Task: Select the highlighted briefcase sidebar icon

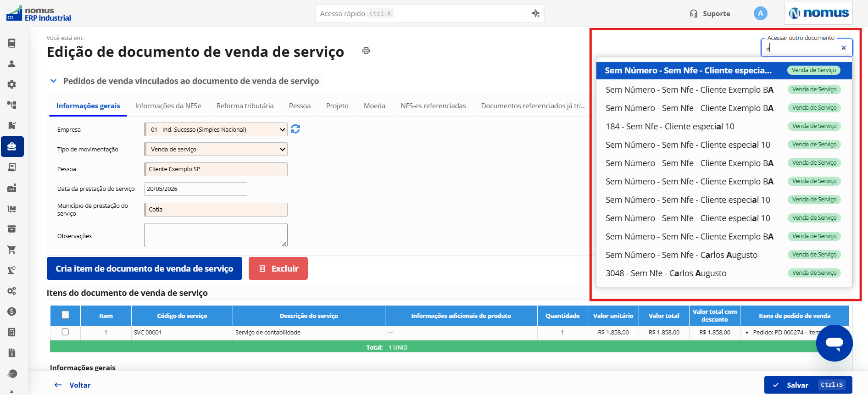Action: click(x=12, y=146)
